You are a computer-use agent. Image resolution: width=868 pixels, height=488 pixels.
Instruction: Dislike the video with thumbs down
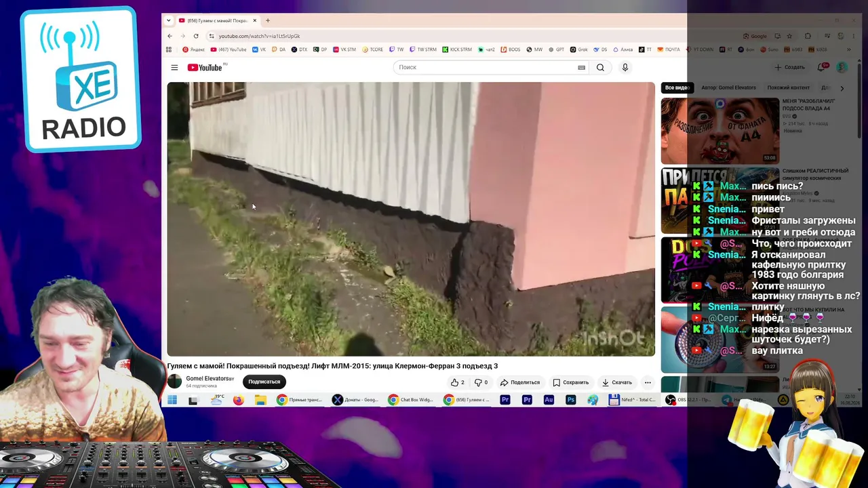(481, 382)
